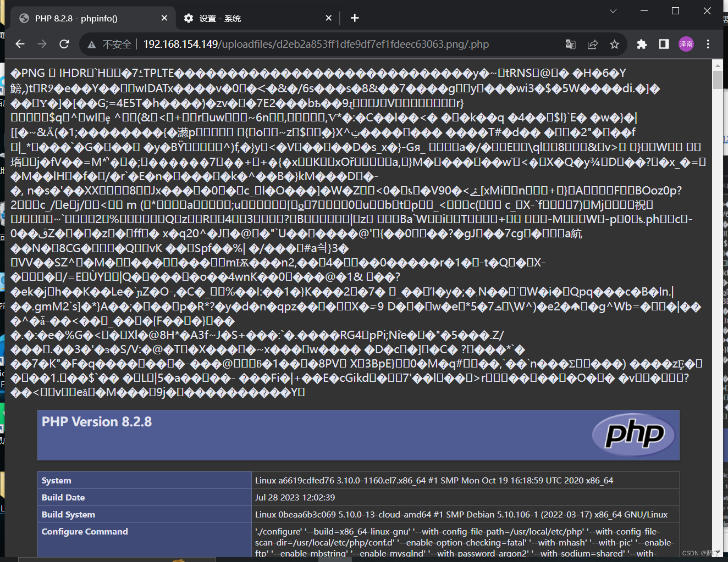Toggle the browser side panel
The height and width of the screenshot is (562, 728).
point(664,44)
